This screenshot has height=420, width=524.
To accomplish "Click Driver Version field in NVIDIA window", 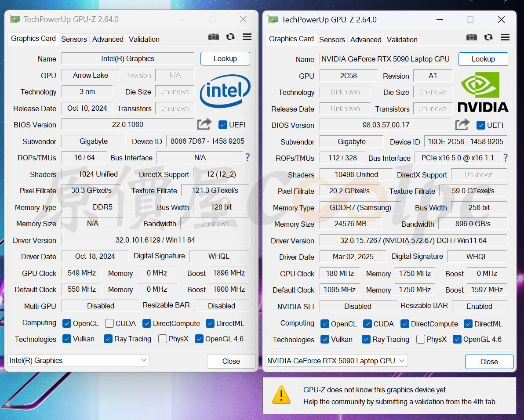I will (x=413, y=240).
